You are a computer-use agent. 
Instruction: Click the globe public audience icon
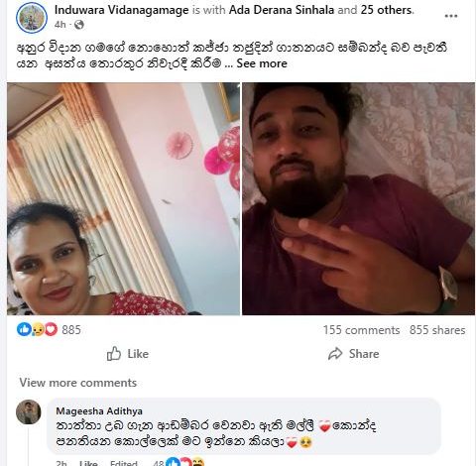coord(79,25)
